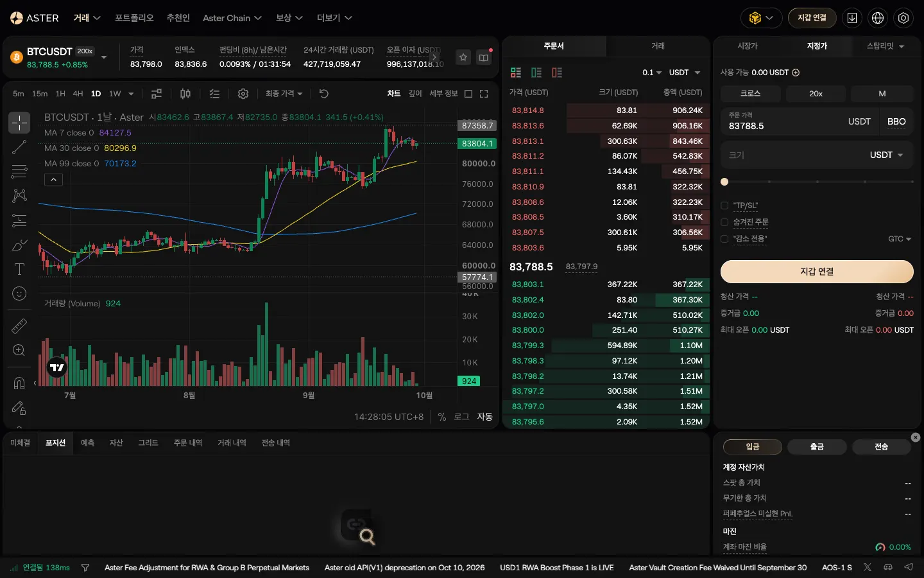Screen dimensions: 924x578
Task: Open the emoji sticker tool
Action: 19,293
